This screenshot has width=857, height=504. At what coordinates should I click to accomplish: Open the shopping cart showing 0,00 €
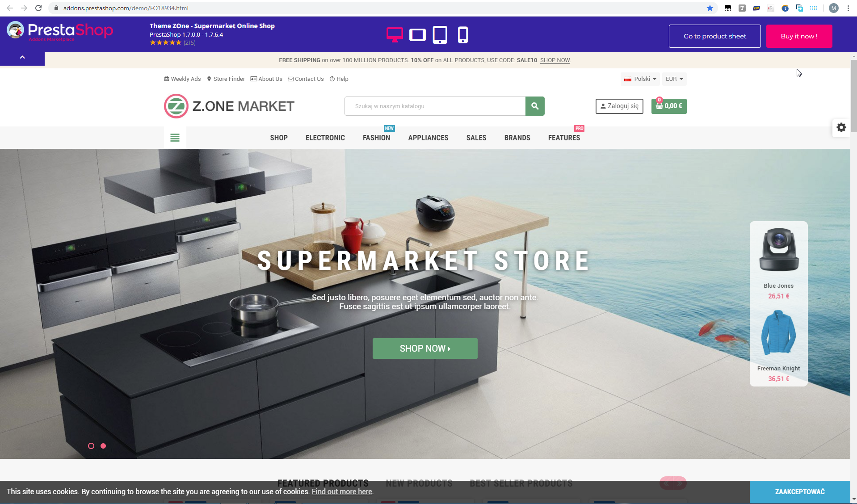click(x=669, y=106)
